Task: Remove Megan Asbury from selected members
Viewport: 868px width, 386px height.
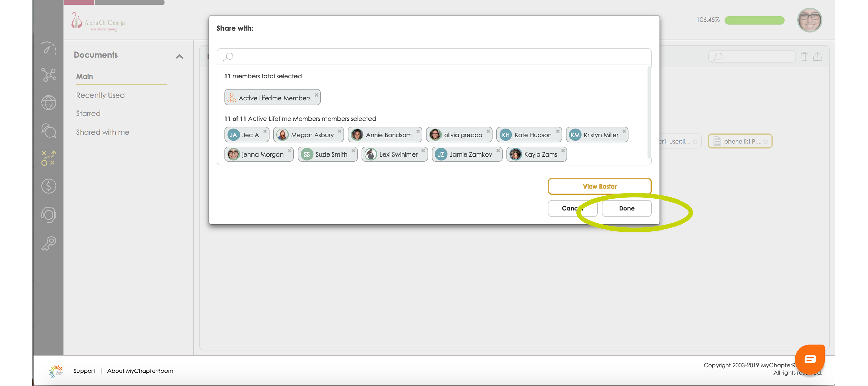Action: [339, 131]
